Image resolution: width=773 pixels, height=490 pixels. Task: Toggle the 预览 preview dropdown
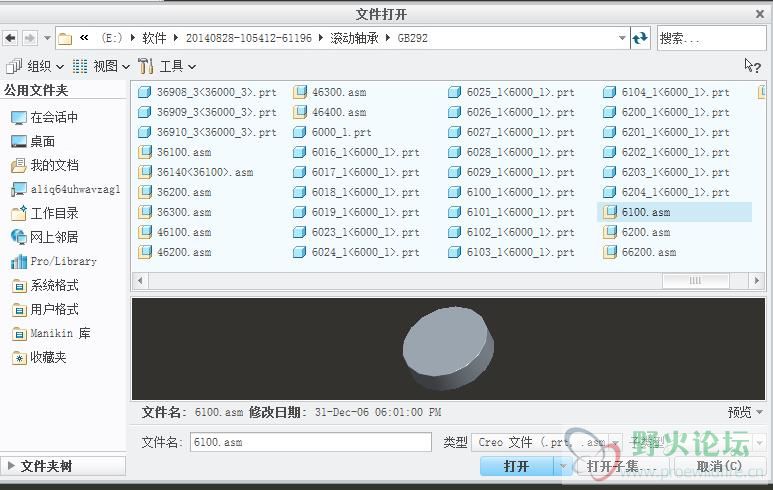point(745,412)
